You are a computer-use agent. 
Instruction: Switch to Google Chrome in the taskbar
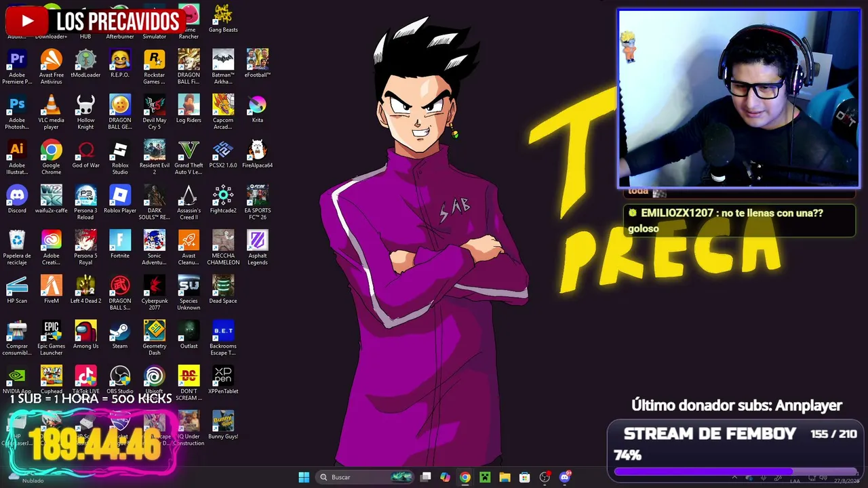(465, 477)
